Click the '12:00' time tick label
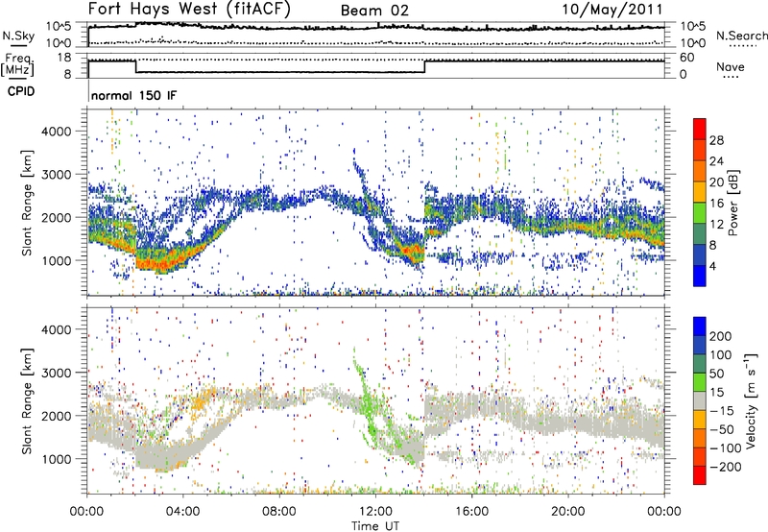768x532 pixels. click(375, 512)
